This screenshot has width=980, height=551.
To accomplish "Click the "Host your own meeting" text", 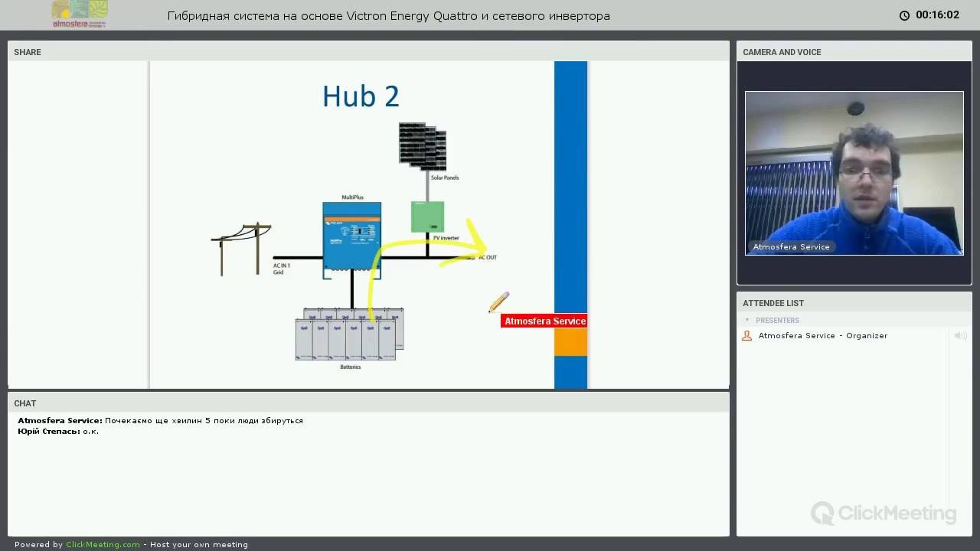I will (199, 545).
